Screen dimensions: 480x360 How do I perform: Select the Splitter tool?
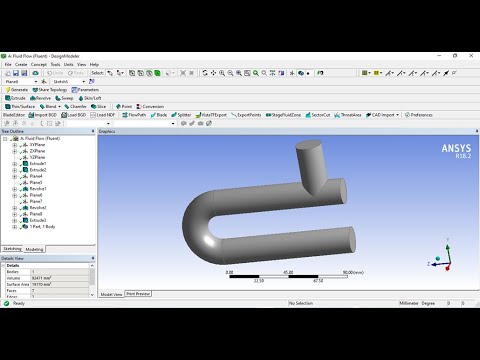tap(181, 115)
